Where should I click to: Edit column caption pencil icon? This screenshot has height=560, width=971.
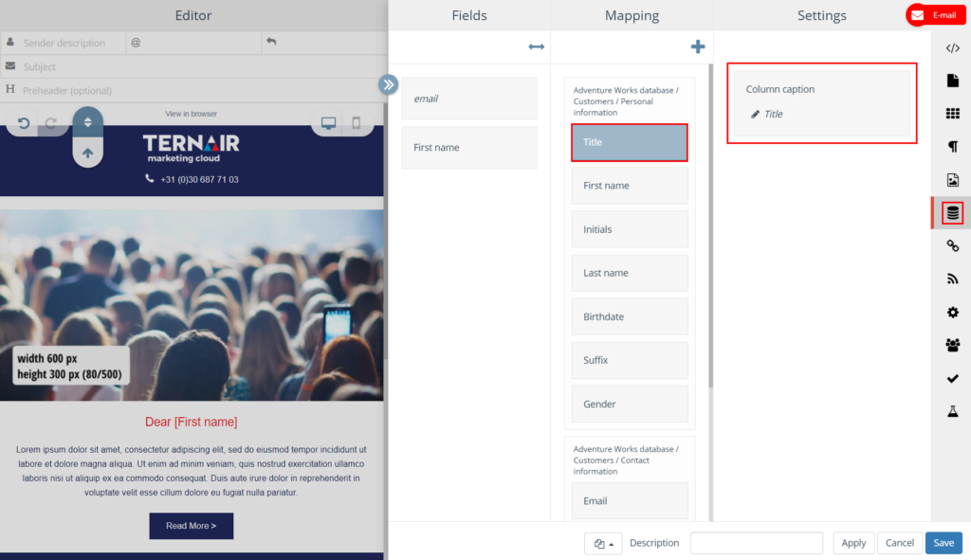pos(755,114)
